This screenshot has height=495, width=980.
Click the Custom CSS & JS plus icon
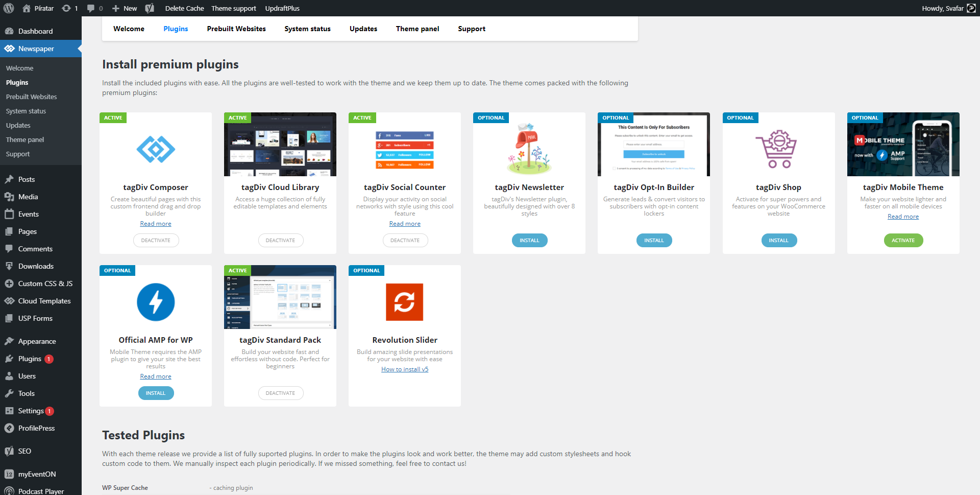pyautogui.click(x=9, y=284)
